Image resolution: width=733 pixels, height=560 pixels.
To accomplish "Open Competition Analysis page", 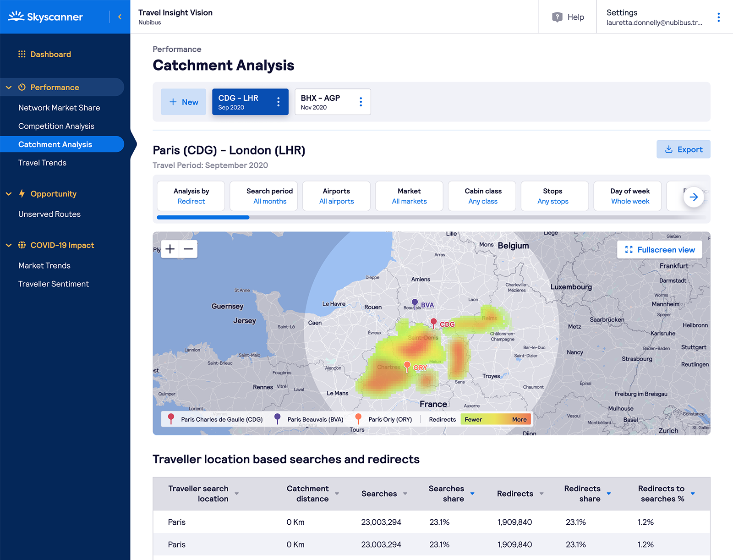I will [56, 126].
